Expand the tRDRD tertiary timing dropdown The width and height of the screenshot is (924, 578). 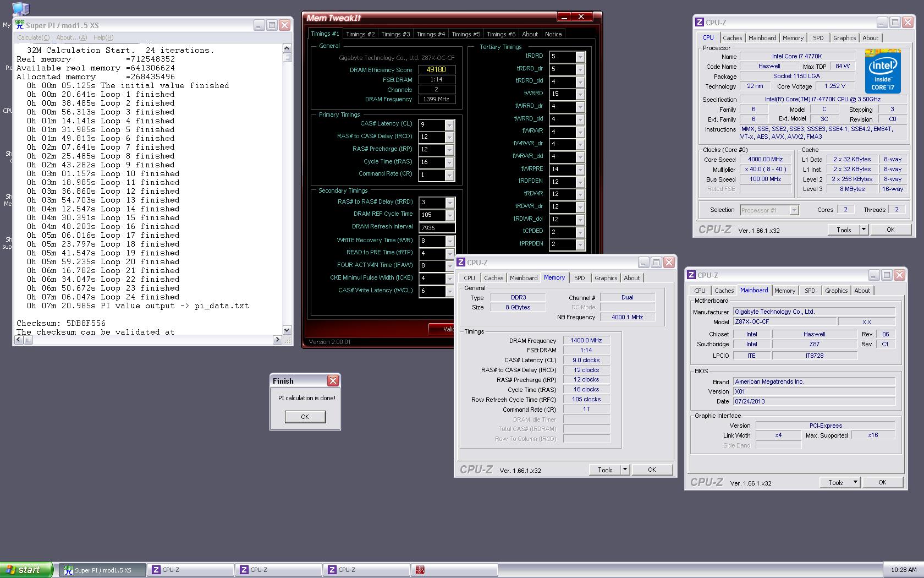pos(580,57)
